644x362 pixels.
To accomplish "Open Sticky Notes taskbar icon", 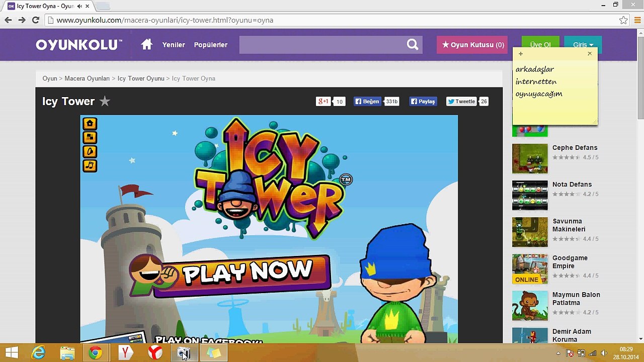I will pos(214,353).
